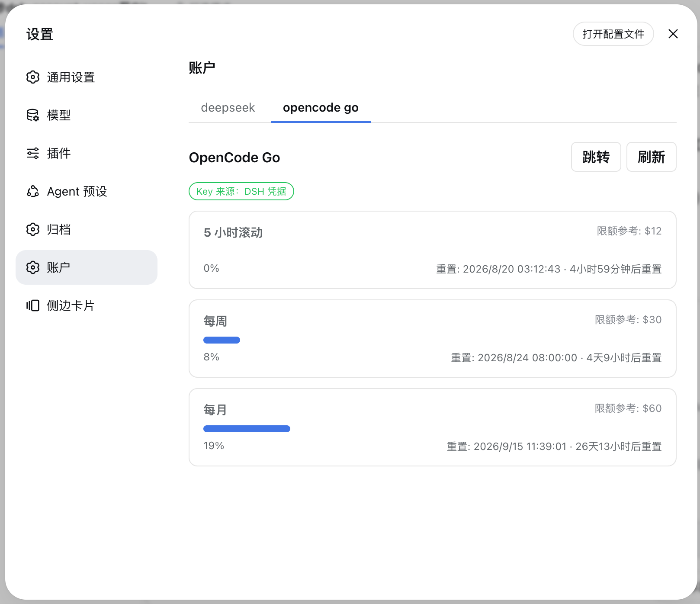Screen dimensions: 700x604
Task: Click the reset time 2026/8/20 03:12:43
Action: click(x=511, y=269)
